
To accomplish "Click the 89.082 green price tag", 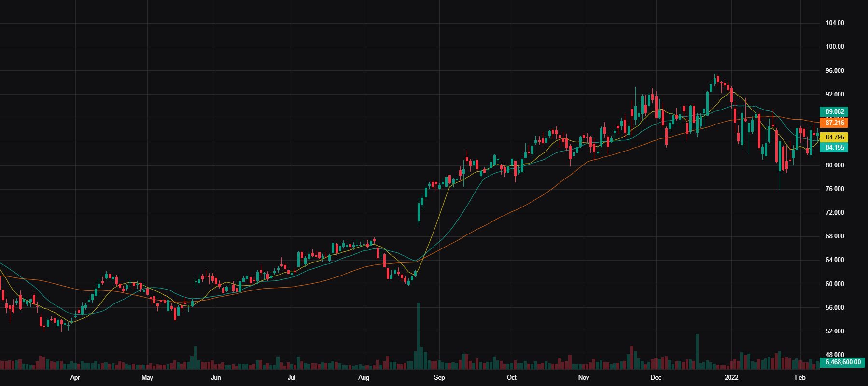I will coord(834,111).
